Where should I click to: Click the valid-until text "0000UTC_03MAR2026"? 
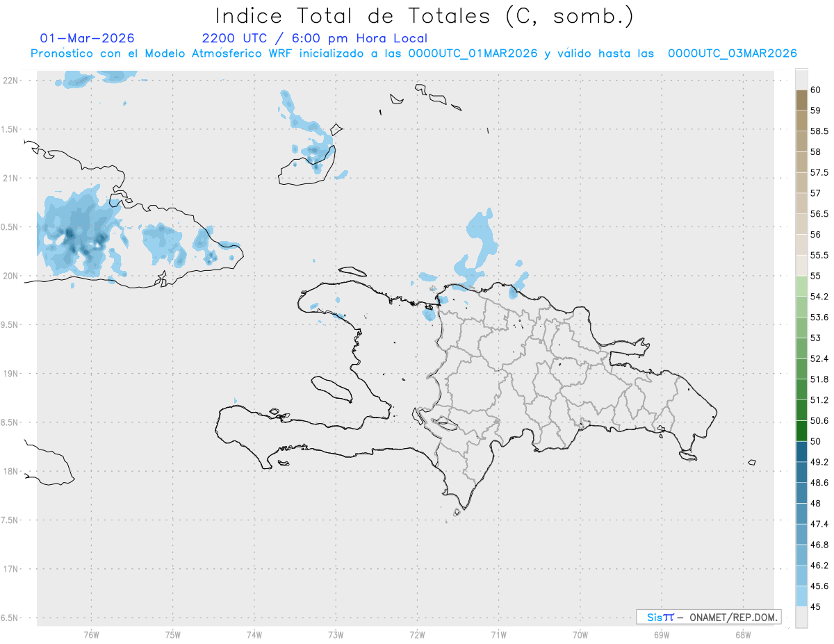pyautogui.click(x=733, y=53)
